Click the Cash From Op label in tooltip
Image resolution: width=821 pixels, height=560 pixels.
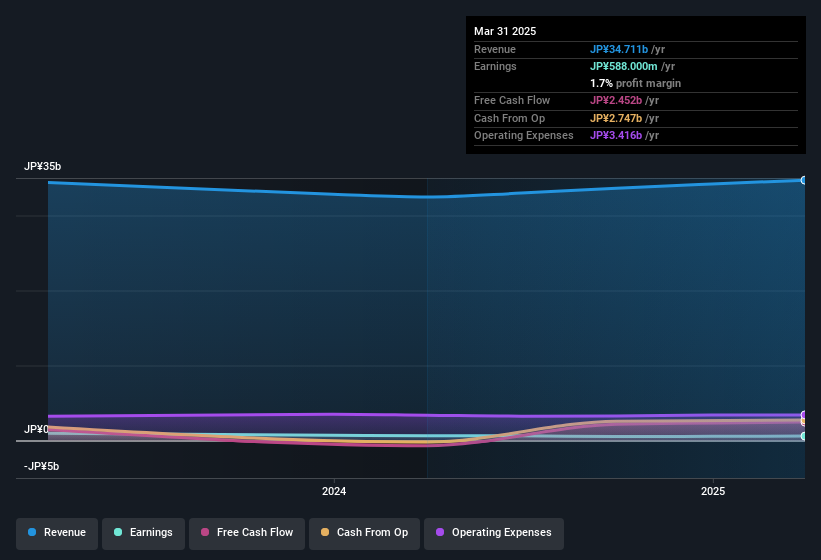point(509,118)
